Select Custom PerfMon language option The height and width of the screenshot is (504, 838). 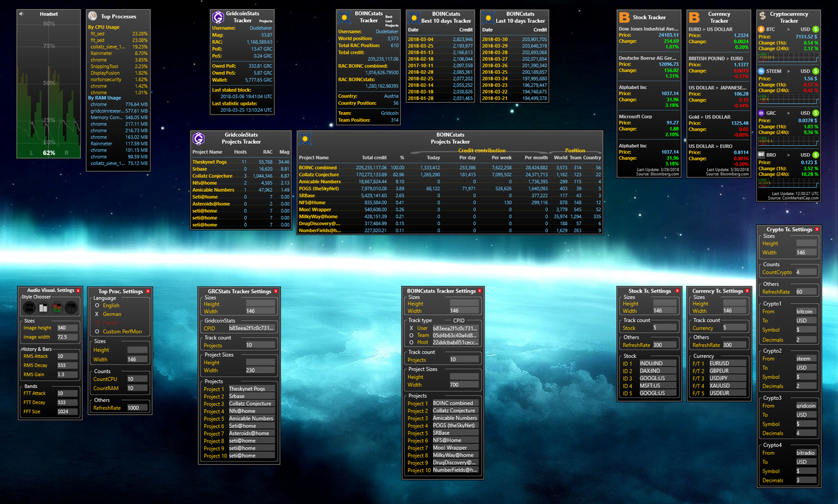(118, 331)
